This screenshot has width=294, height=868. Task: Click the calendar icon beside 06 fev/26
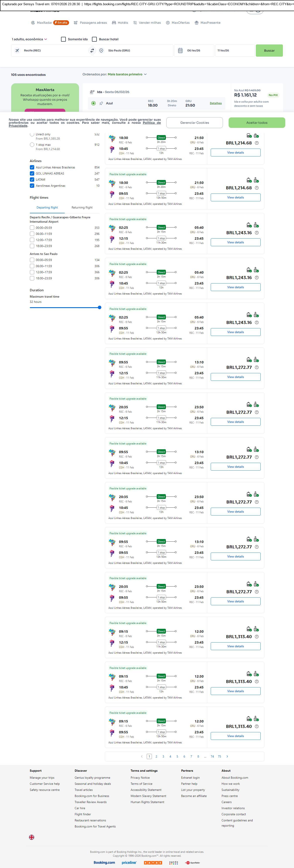click(180, 51)
